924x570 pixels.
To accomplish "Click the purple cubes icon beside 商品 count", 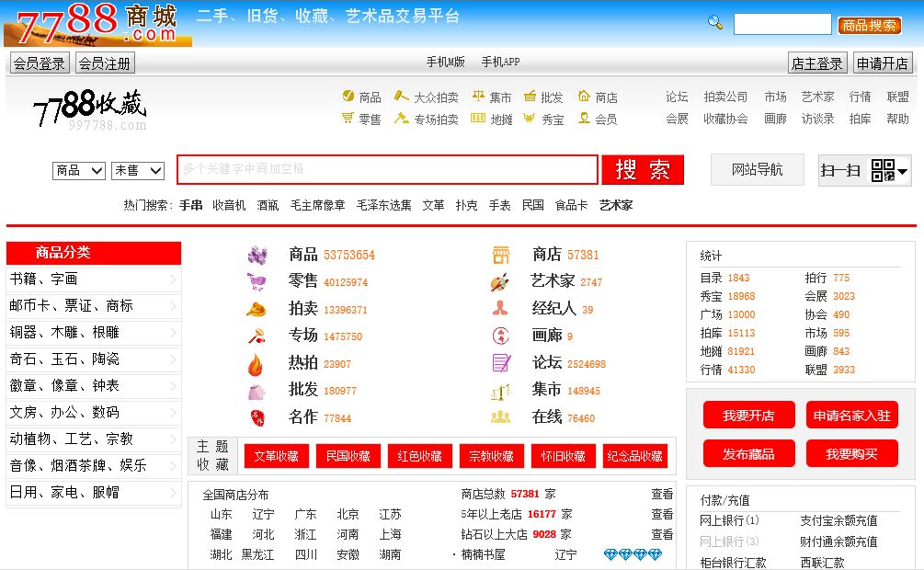I will coord(257,255).
